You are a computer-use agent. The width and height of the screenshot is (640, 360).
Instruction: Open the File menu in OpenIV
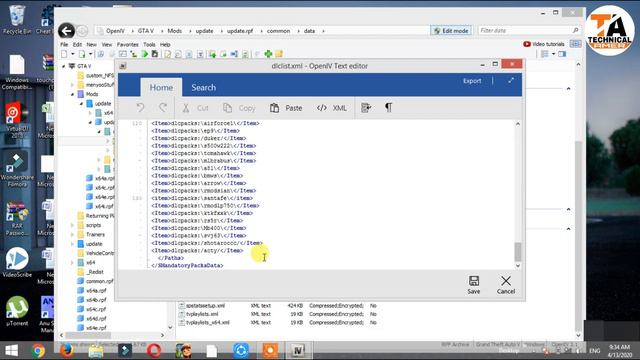(64, 44)
